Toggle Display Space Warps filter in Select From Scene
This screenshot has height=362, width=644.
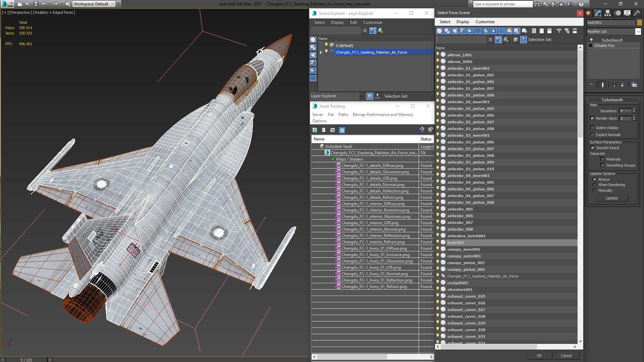pos(478,31)
